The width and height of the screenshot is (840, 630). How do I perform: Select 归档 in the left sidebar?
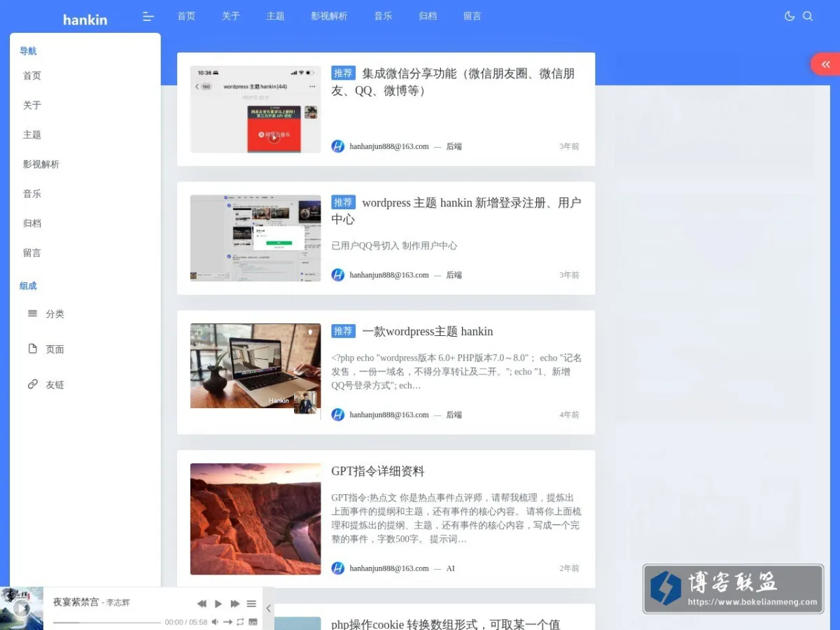(32, 223)
